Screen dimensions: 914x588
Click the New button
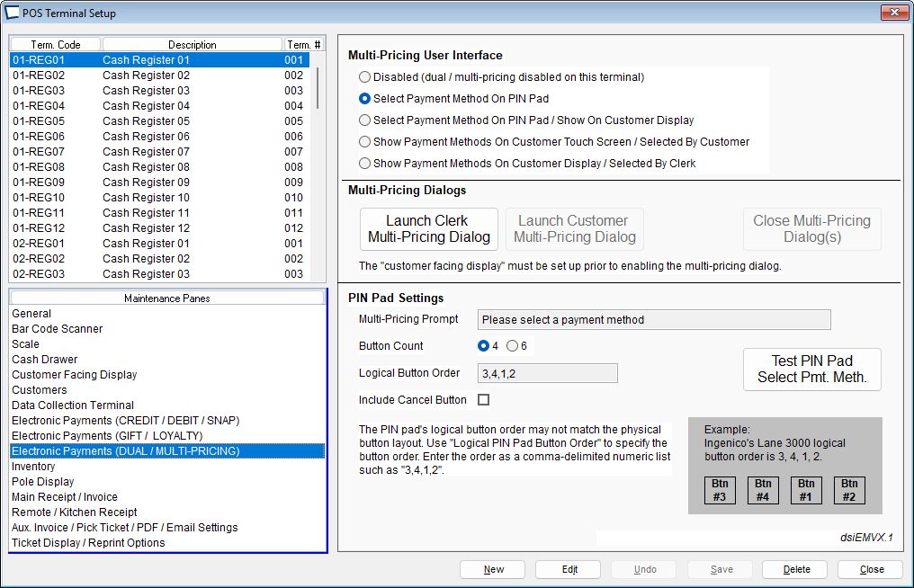[493, 569]
